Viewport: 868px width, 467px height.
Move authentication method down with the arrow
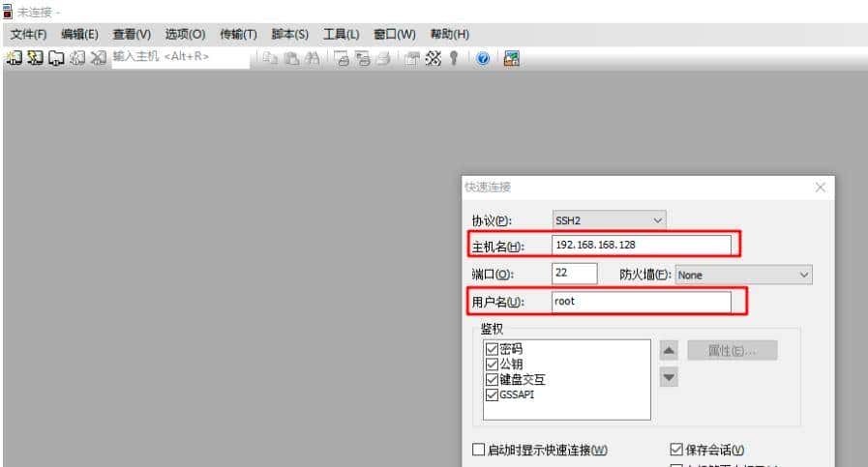click(x=669, y=377)
